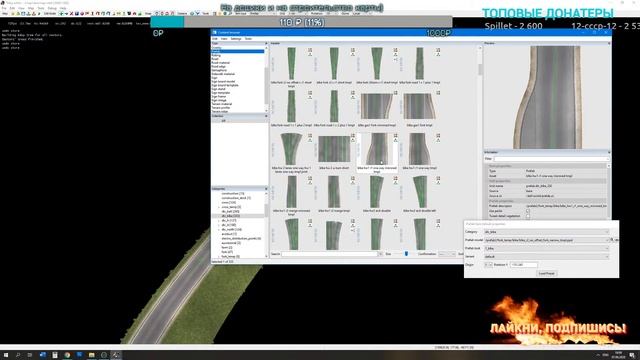Click the magnifier icon beside Prefab model

coord(612,240)
